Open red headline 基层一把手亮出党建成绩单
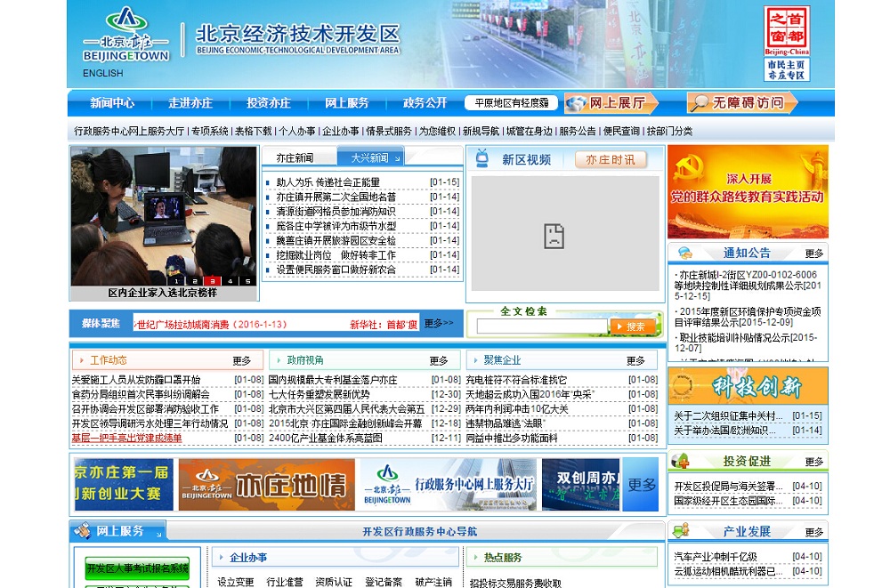This screenshot has width=890, height=588. pyautogui.click(x=126, y=439)
